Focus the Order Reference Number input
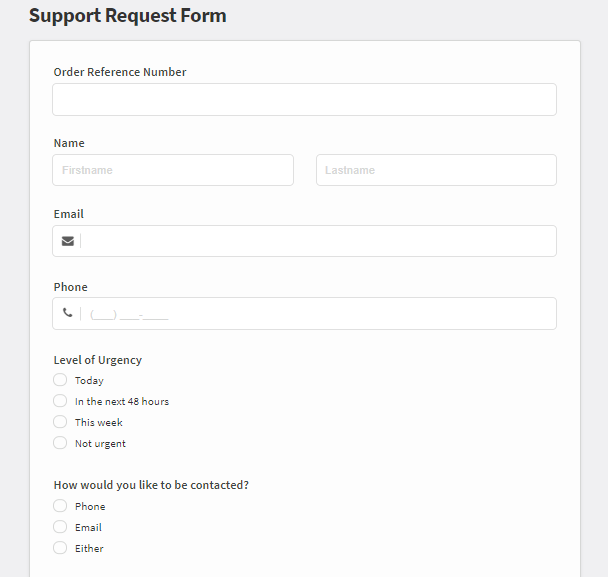The height and width of the screenshot is (577, 608). tap(304, 100)
